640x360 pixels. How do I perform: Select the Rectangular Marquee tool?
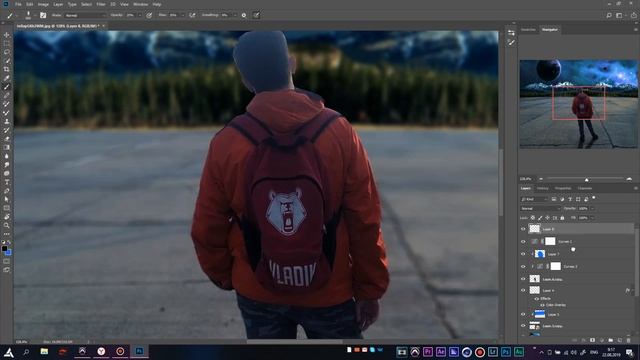coord(7,44)
